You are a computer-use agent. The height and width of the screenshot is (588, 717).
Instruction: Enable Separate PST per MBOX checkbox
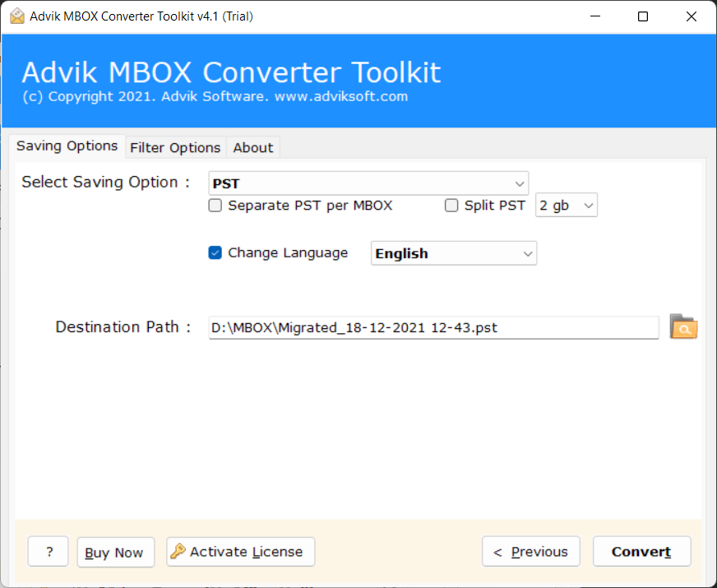coord(215,206)
